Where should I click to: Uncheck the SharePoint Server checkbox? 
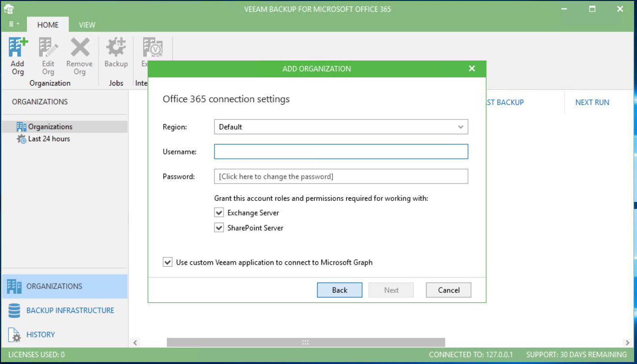pyautogui.click(x=219, y=227)
